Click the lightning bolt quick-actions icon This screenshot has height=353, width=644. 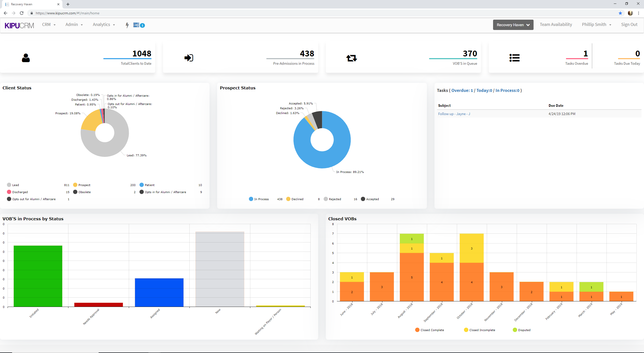(127, 25)
